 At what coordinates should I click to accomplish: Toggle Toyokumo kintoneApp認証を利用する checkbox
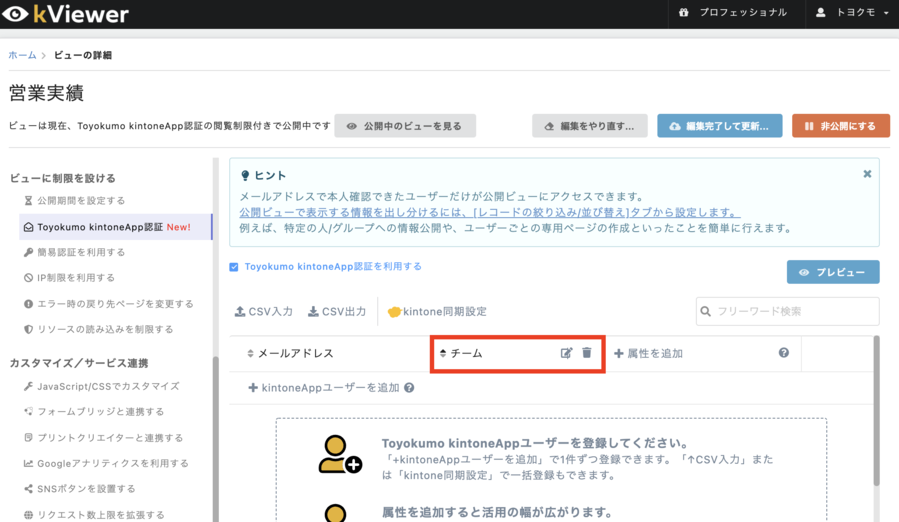[x=234, y=267]
